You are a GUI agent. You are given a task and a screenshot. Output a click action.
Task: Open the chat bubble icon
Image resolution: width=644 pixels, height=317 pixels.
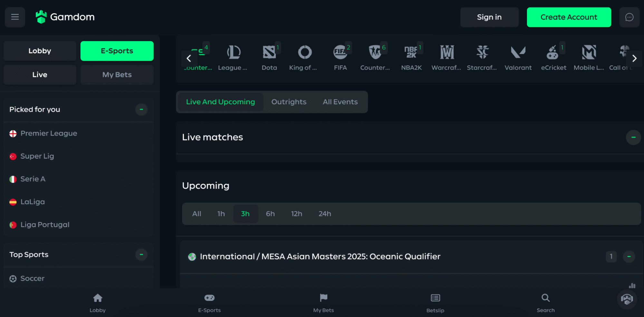(x=629, y=17)
